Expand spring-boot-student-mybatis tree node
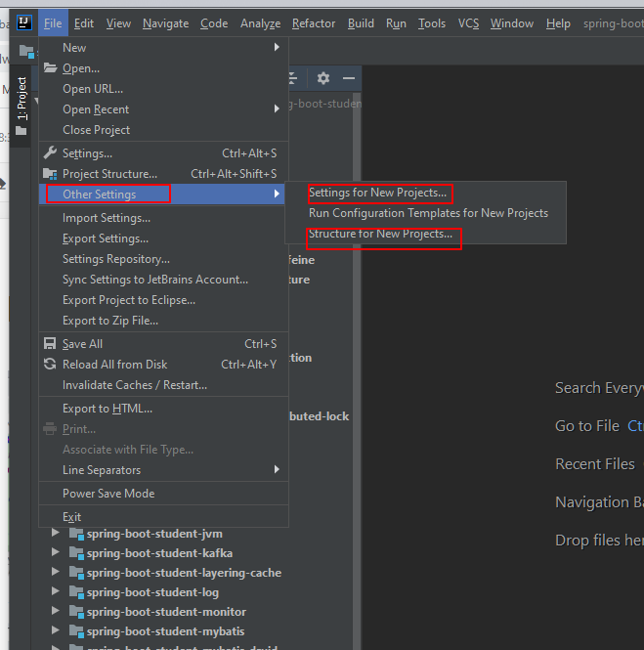Viewport: 644px width, 650px height. [x=55, y=630]
